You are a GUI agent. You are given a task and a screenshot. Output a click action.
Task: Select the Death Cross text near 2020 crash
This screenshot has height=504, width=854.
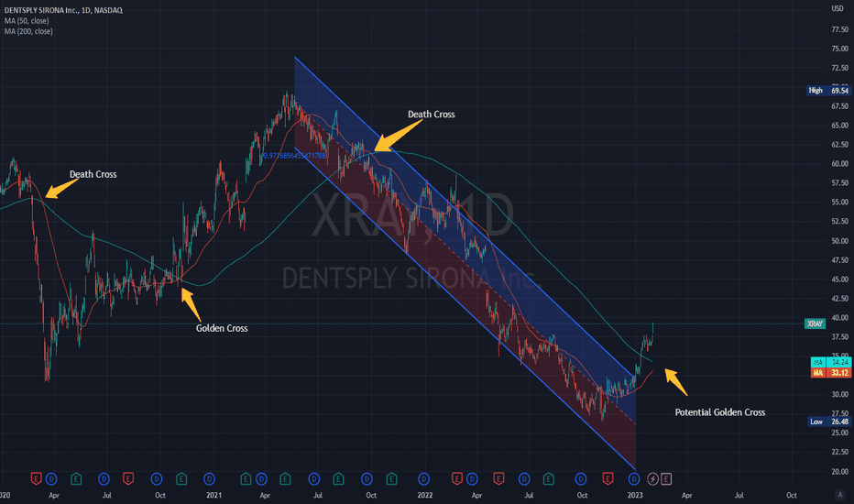click(93, 174)
